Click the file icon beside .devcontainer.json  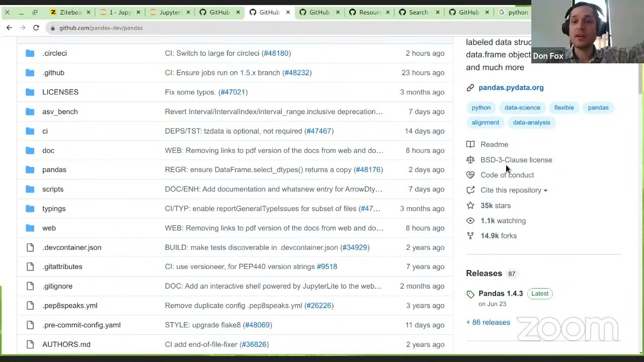[30, 247]
